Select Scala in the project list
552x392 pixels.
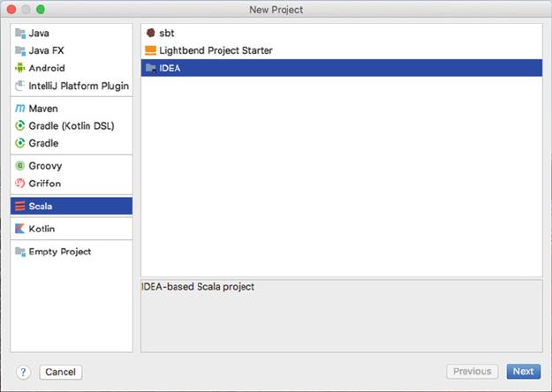point(41,206)
